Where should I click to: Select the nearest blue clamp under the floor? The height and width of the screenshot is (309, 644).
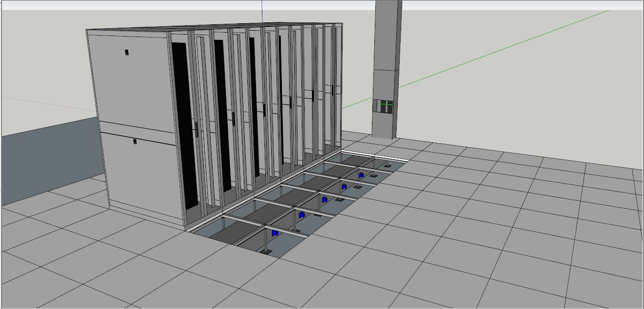click(275, 233)
